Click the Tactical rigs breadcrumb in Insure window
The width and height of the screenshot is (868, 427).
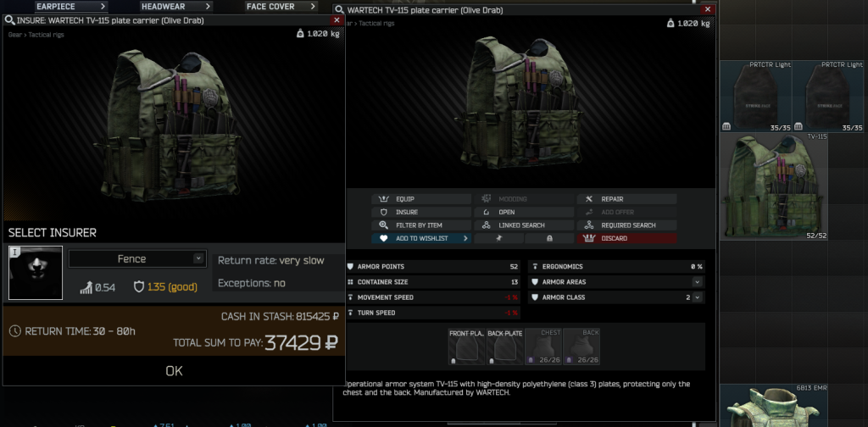point(47,34)
